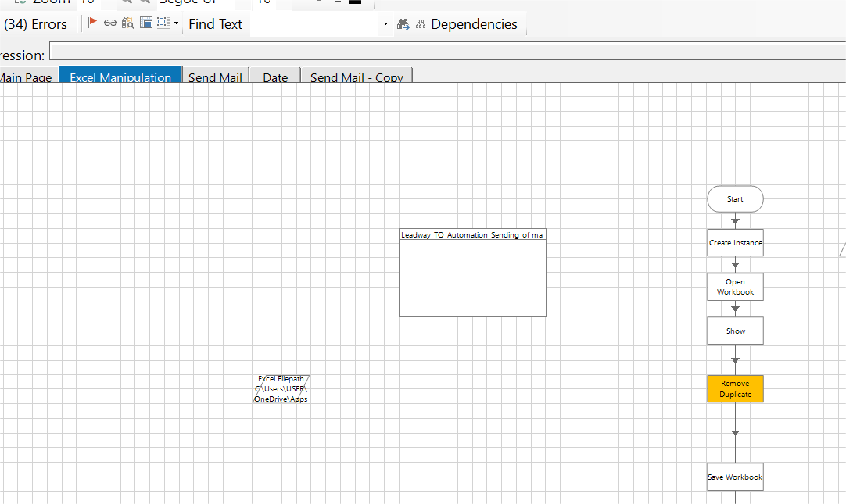Switch to the Send Mail tab
This screenshot has width=846, height=504.
[215, 77]
